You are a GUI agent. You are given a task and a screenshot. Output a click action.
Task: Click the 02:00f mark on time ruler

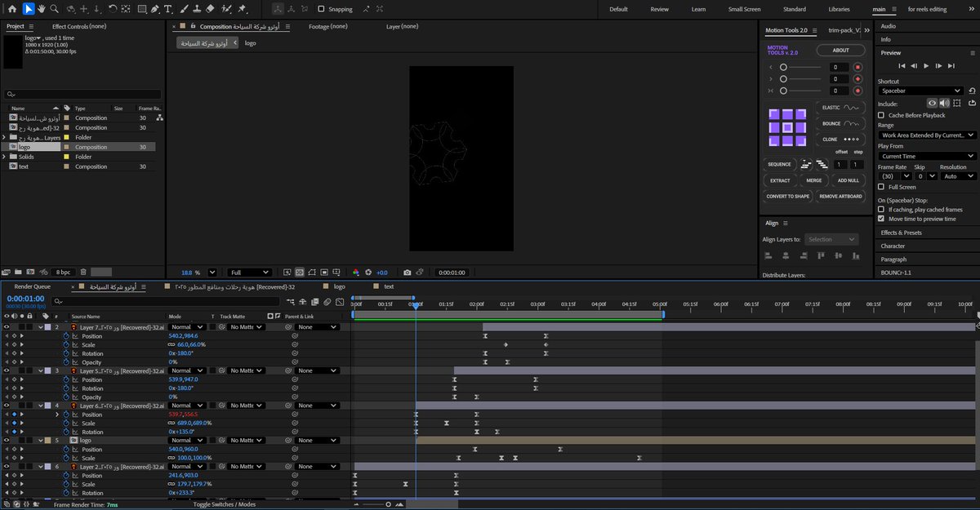click(476, 304)
